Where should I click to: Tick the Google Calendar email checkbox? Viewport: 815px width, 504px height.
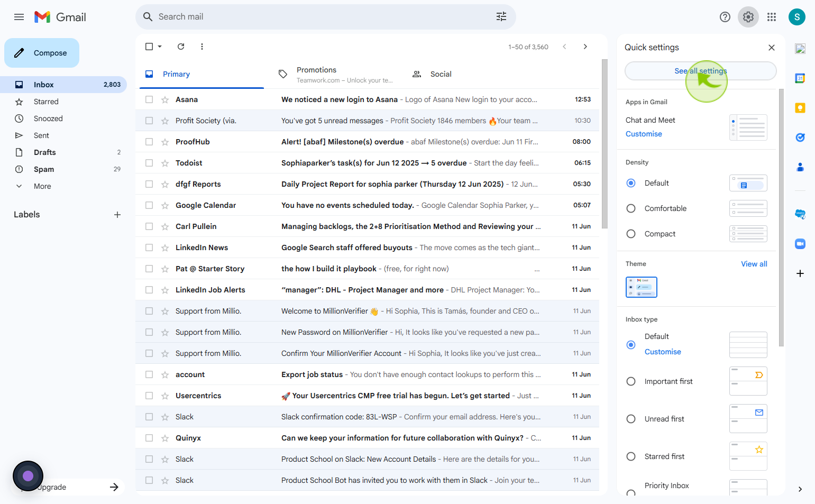coord(149,205)
